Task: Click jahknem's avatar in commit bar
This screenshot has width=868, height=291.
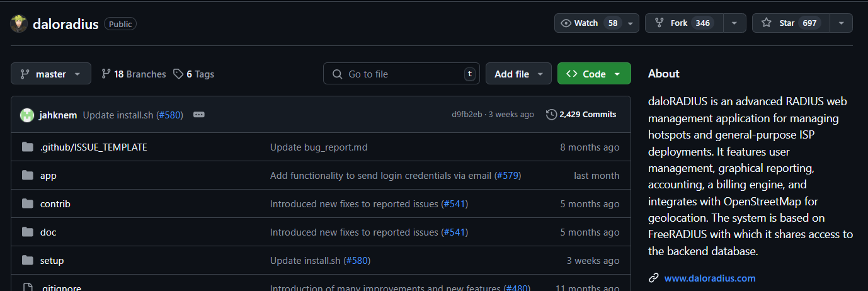Action: [27, 115]
